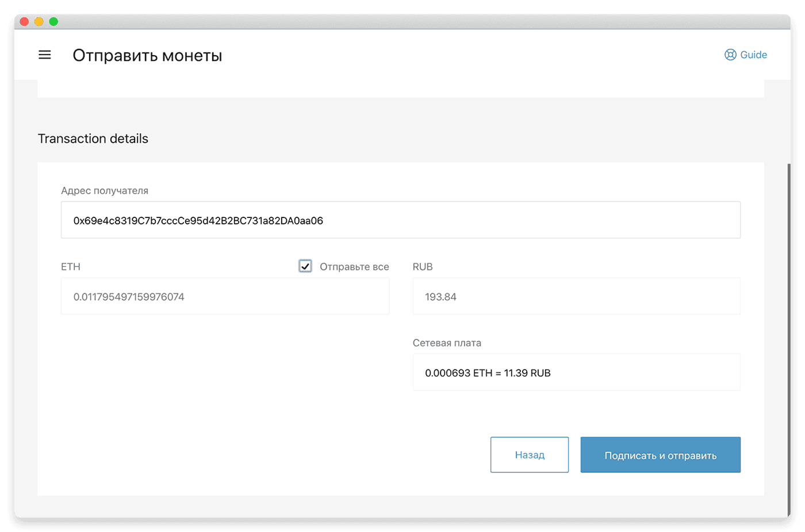Focus the Адрес получателя address field
805x532 pixels.
[401, 220]
